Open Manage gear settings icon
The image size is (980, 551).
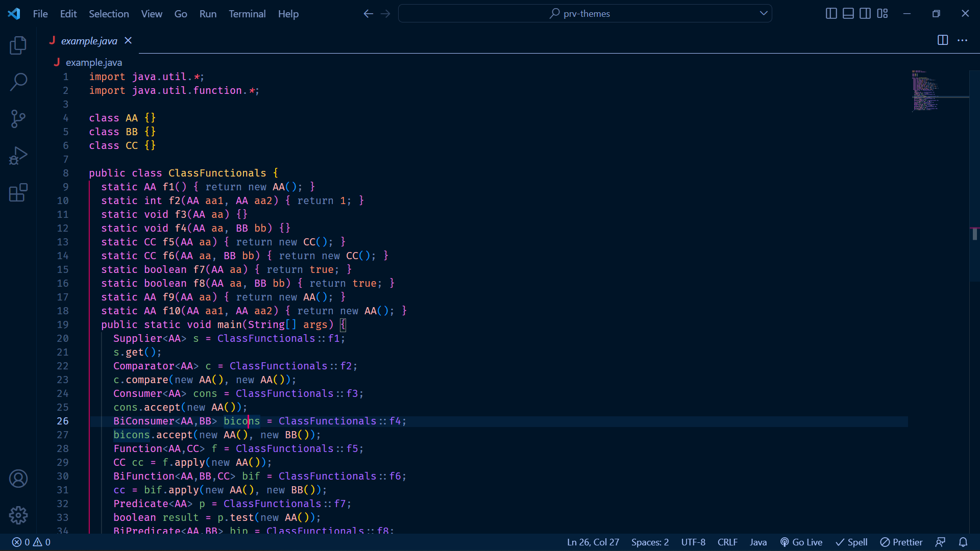click(x=18, y=515)
